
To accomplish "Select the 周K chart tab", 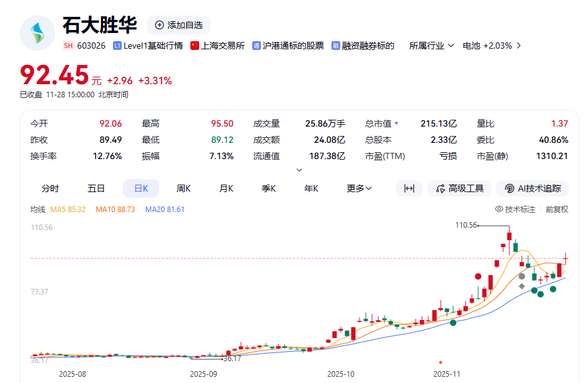I will point(184,188).
